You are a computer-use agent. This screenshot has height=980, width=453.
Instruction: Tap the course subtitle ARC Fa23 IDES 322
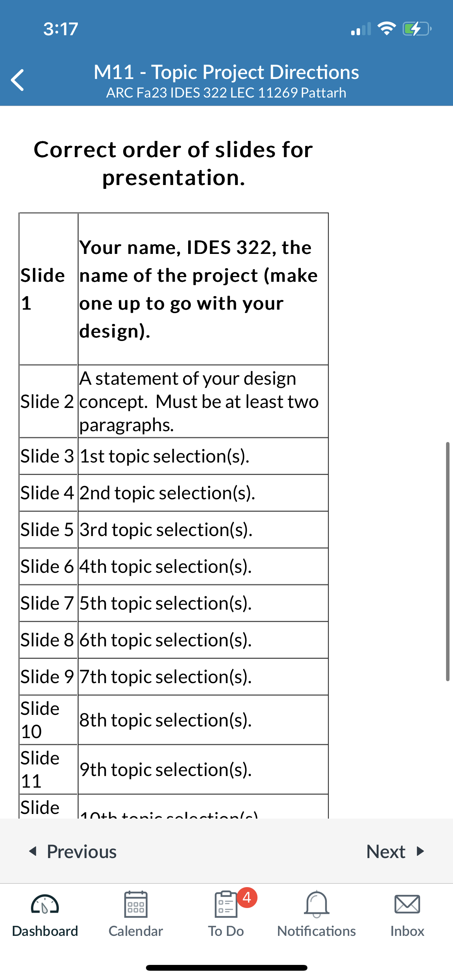[226, 93]
